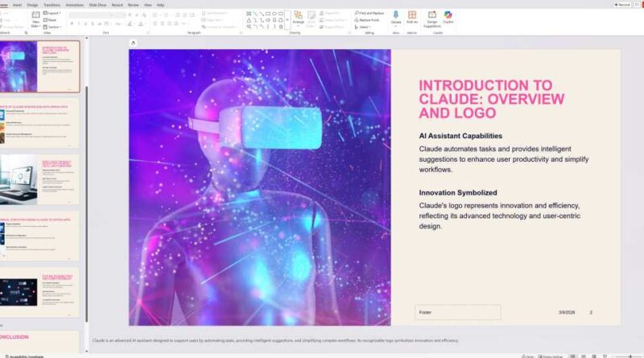Open the Record ribbon tab

pyautogui.click(x=117, y=5)
